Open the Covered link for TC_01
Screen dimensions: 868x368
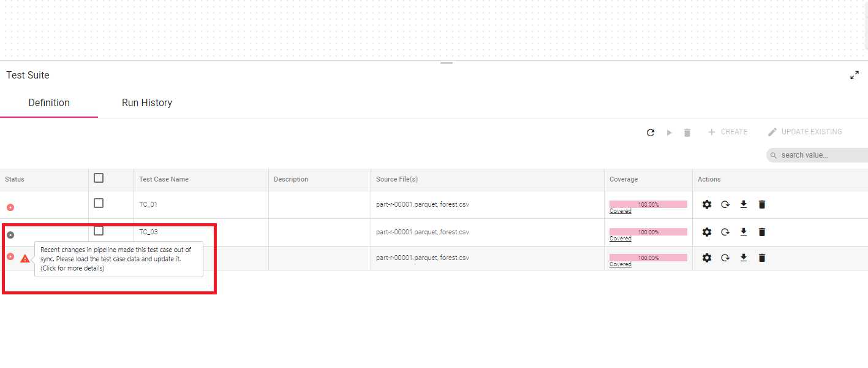coord(620,211)
